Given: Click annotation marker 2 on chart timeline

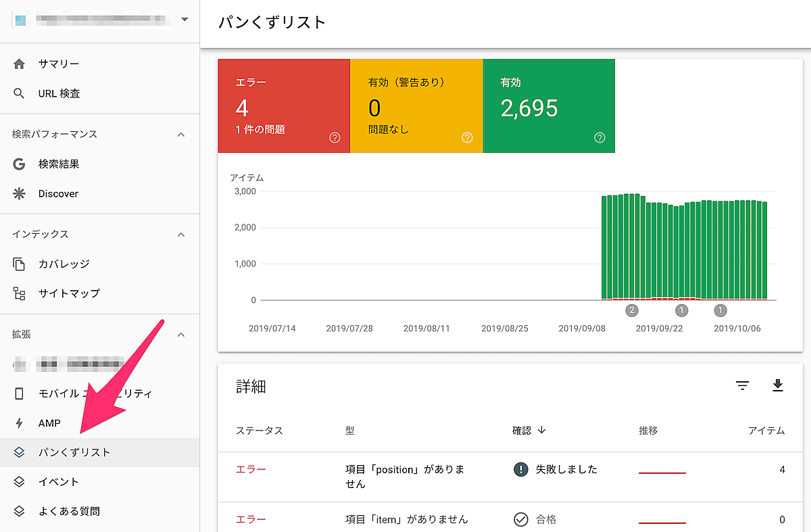Looking at the screenshot, I should [x=632, y=310].
